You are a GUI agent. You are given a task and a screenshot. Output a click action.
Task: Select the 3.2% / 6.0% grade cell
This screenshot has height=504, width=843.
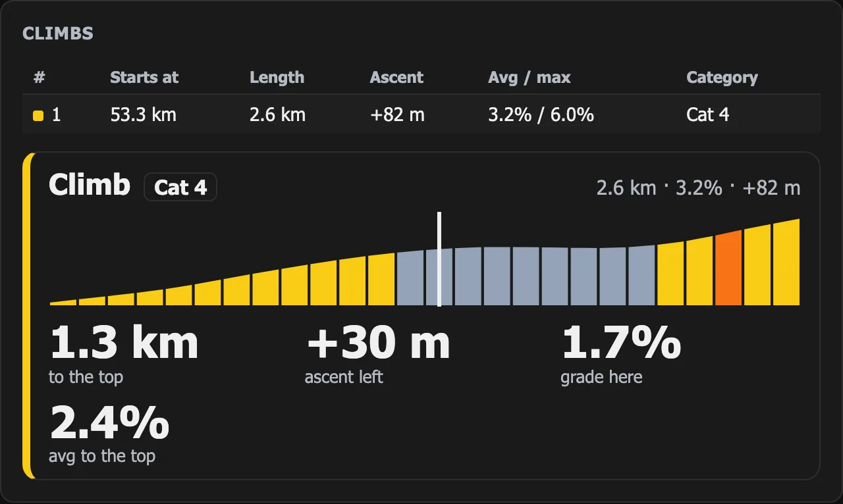(541, 114)
